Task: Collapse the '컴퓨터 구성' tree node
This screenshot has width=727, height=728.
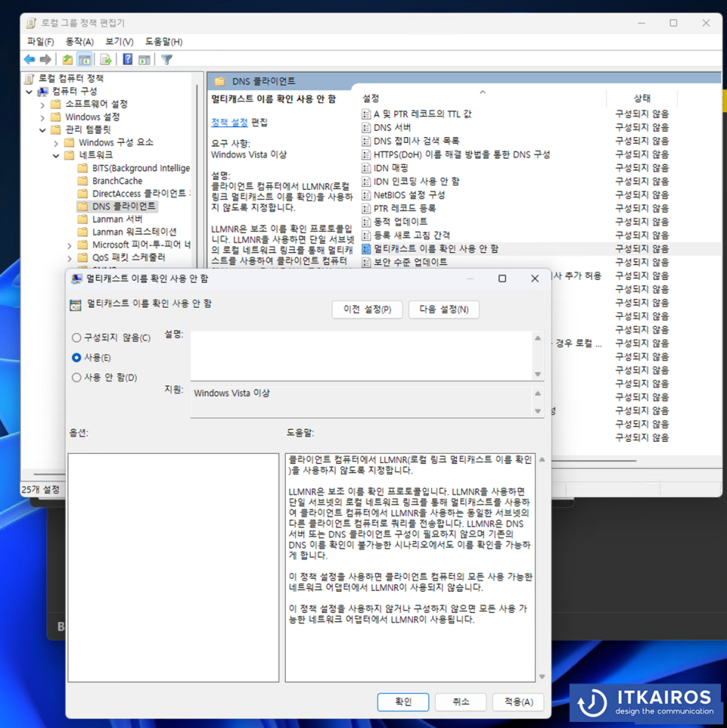Action: tap(29, 91)
